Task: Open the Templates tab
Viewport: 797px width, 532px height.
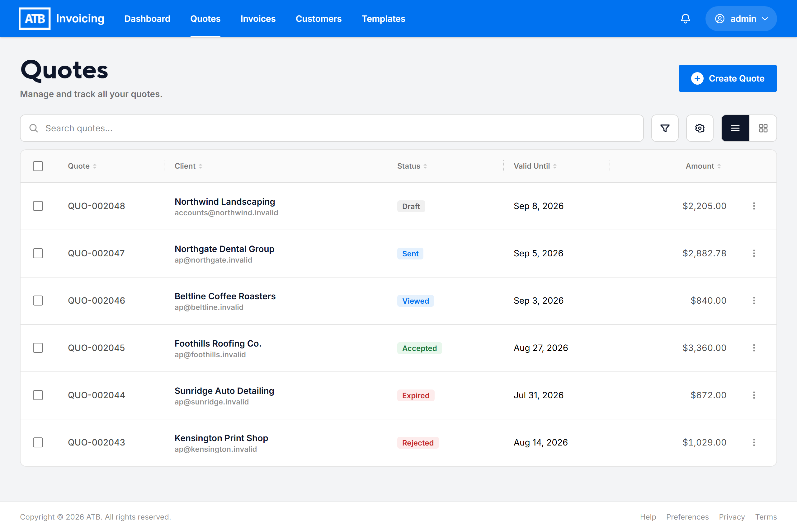Action: 383,19
